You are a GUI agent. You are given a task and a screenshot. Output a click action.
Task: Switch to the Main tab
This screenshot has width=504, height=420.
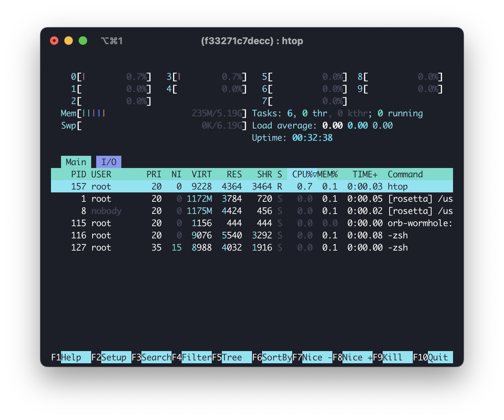[76, 162]
